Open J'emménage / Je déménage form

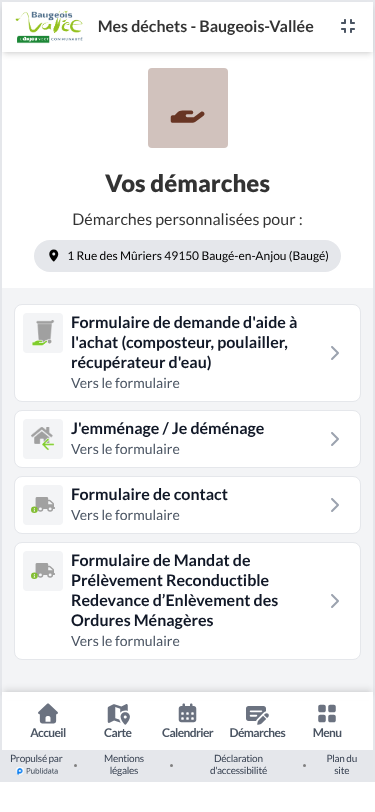click(188, 439)
